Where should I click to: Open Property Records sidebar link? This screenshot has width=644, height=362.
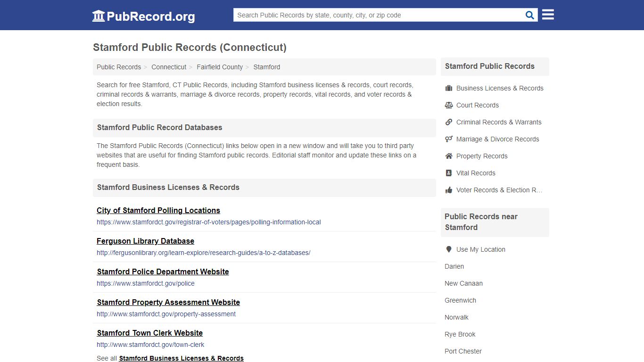482,156
